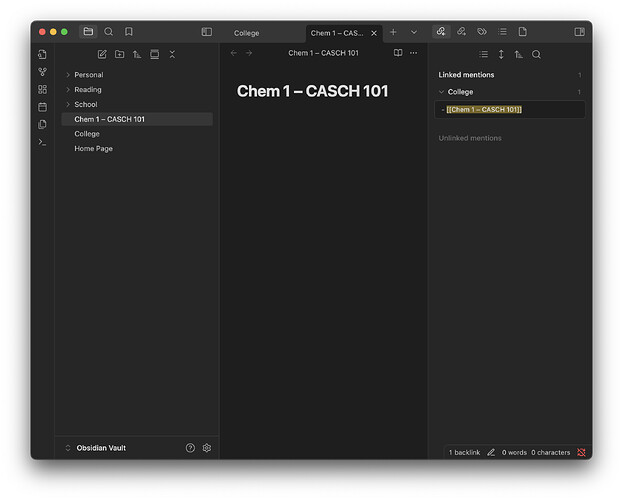This screenshot has height=500, width=622.
Task: Open note more options menu
Action: pos(413,53)
